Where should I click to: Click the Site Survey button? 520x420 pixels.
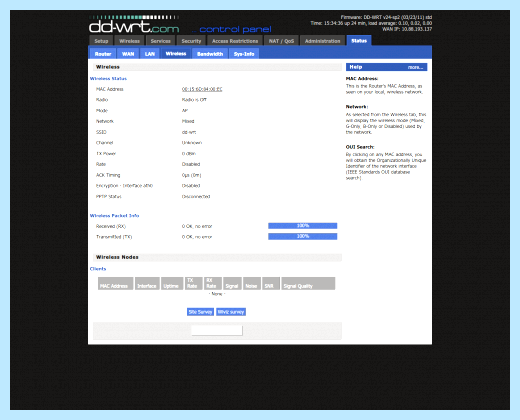click(200, 312)
